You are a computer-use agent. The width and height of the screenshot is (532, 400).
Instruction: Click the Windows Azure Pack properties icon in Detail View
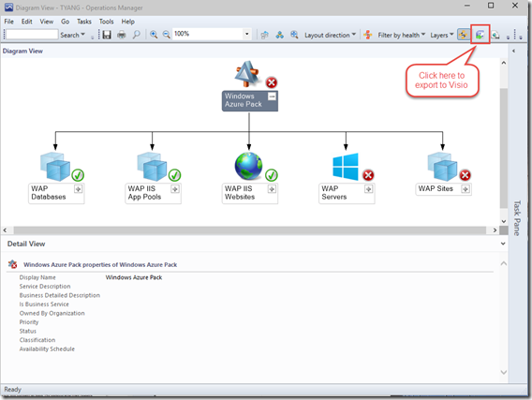12,264
